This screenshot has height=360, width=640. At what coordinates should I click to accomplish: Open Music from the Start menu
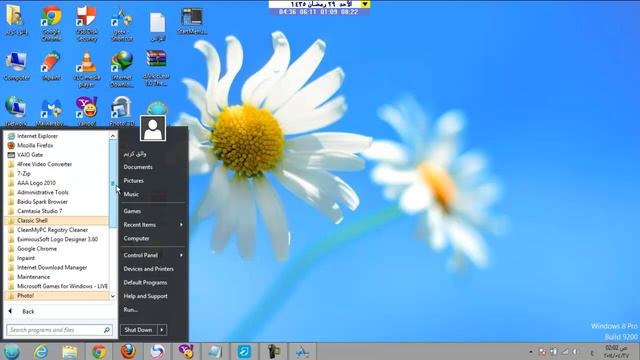131,194
